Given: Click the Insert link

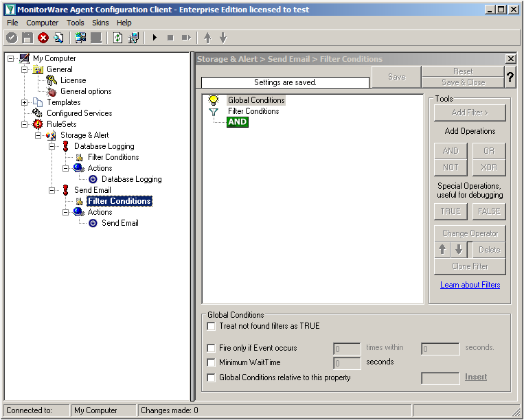Looking at the screenshot, I should click(x=476, y=377).
